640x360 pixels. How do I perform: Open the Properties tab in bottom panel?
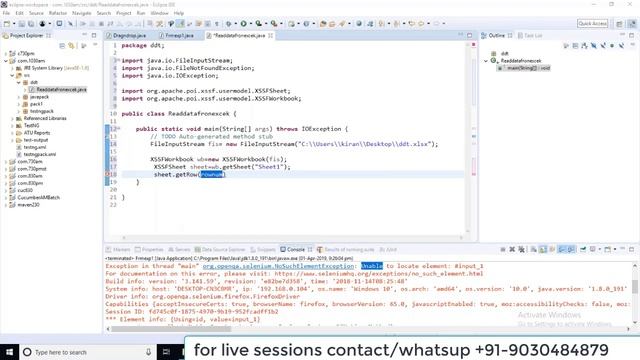[x=149, y=249]
